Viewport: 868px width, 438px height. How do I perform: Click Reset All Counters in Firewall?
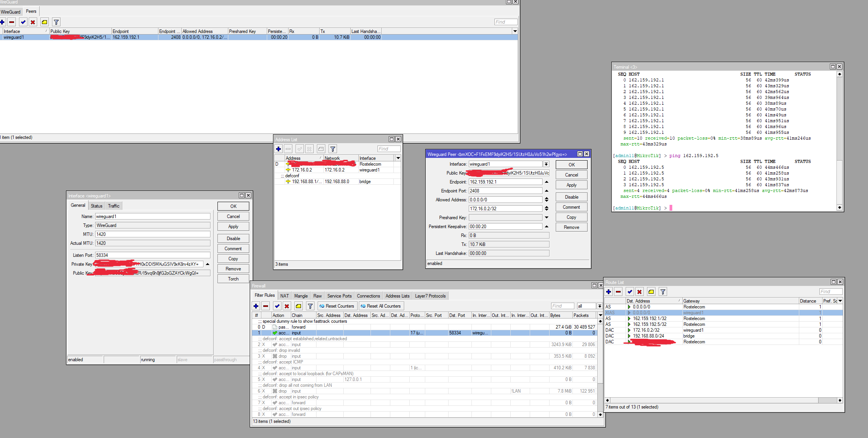381,306
